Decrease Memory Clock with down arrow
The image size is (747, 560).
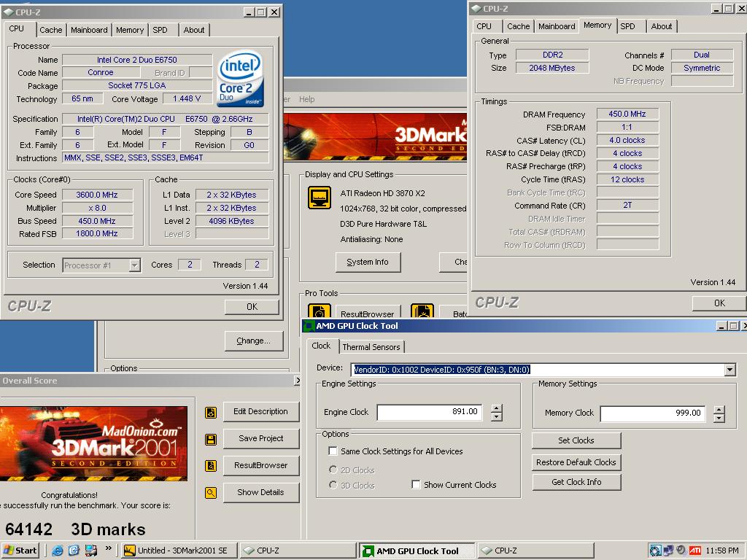point(719,419)
